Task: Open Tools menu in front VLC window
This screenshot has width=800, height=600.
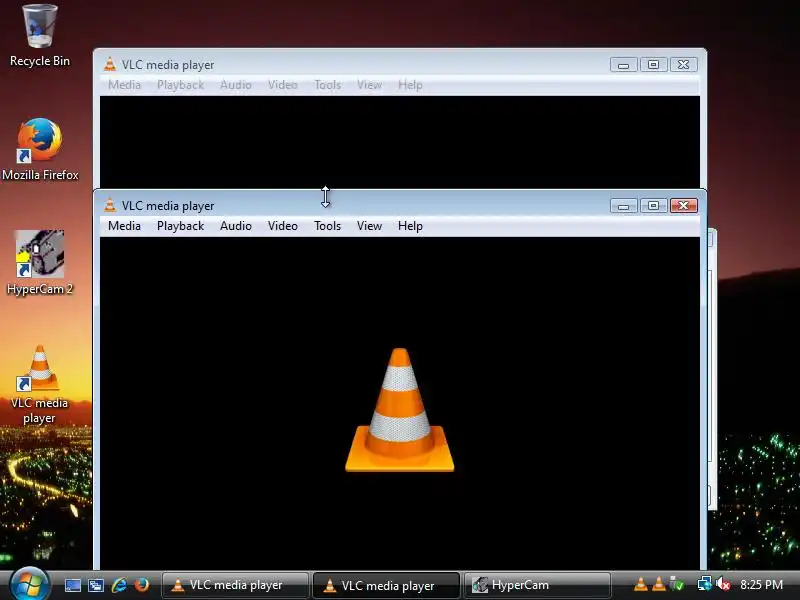Action: (x=327, y=226)
